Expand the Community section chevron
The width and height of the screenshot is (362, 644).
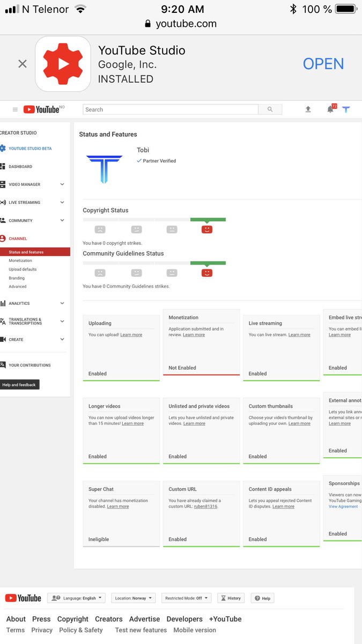pyautogui.click(x=62, y=221)
